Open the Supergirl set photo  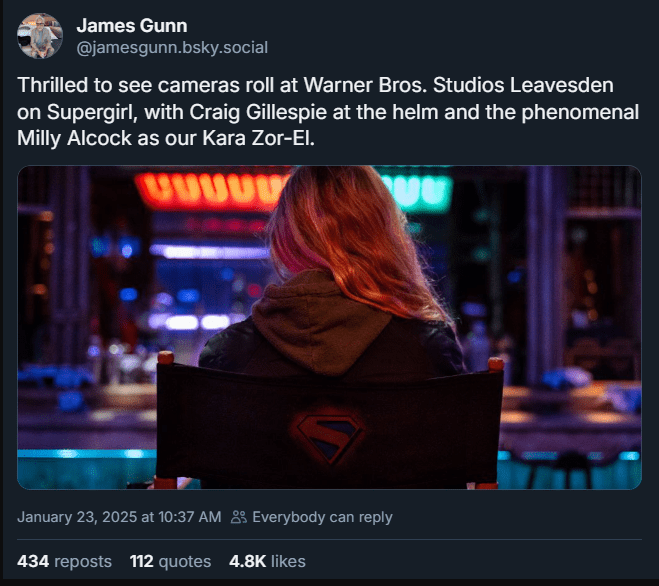pyautogui.click(x=329, y=327)
